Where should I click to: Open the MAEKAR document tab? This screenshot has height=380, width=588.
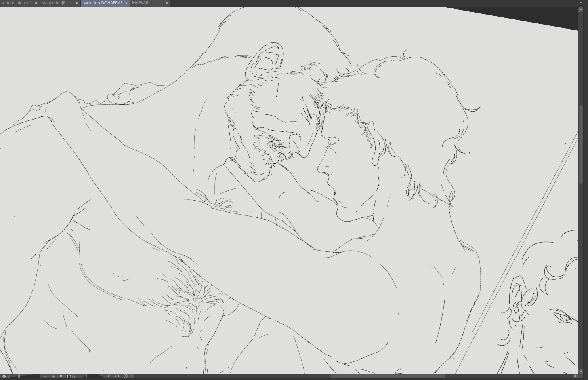[x=141, y=3]
